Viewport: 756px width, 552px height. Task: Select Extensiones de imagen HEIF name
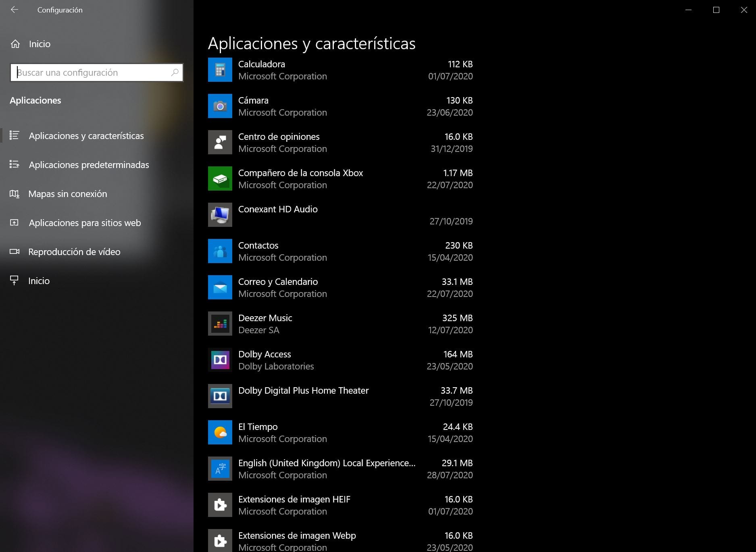coord(294,499)
